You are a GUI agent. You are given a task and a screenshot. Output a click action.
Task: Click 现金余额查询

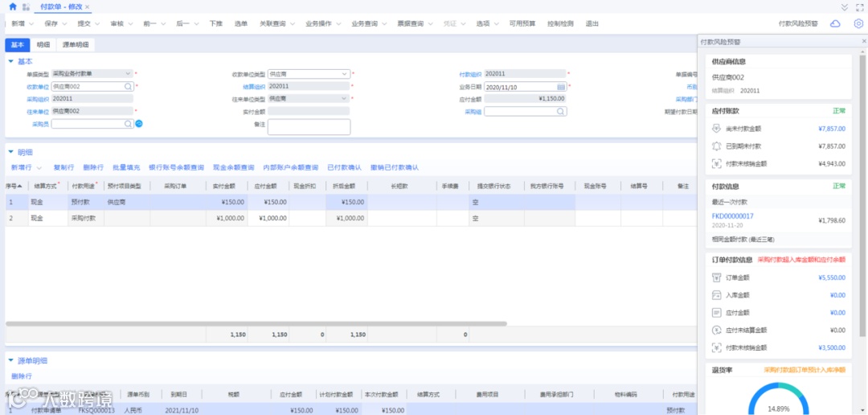[234, 167]
